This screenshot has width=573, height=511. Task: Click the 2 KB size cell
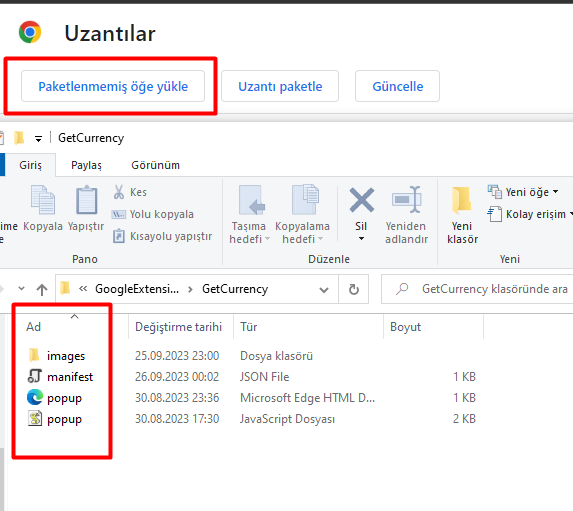[464, 419]
